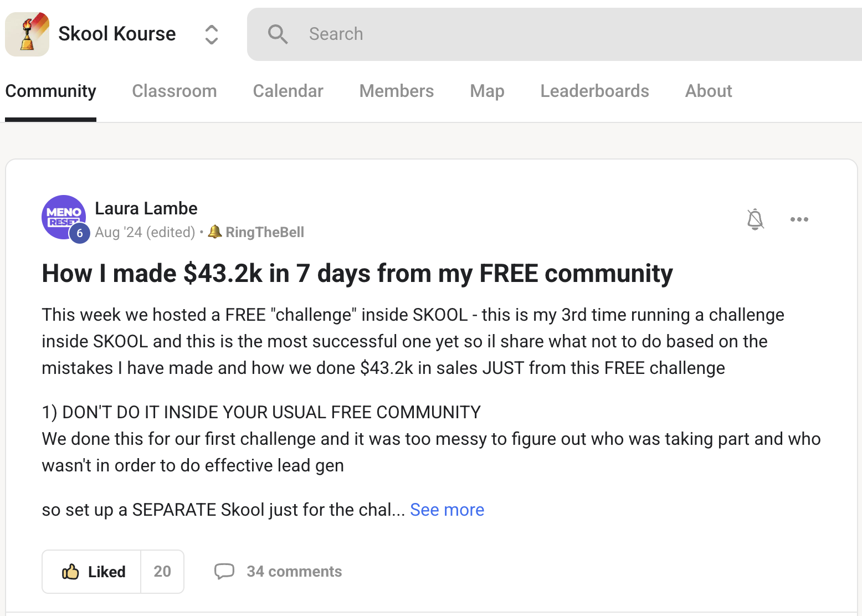View the 20 likes count

click(162, 572)
